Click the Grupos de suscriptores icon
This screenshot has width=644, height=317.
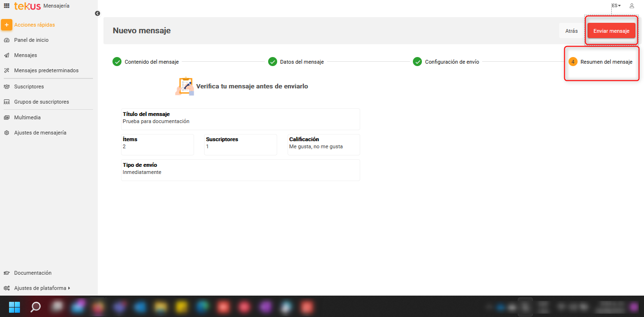(x=7, y=102)
